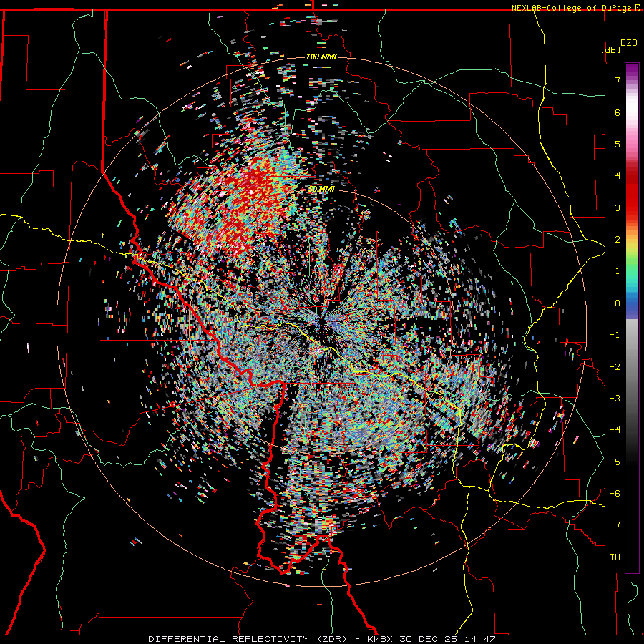Click the [dB] unit label

coord(611,49)
